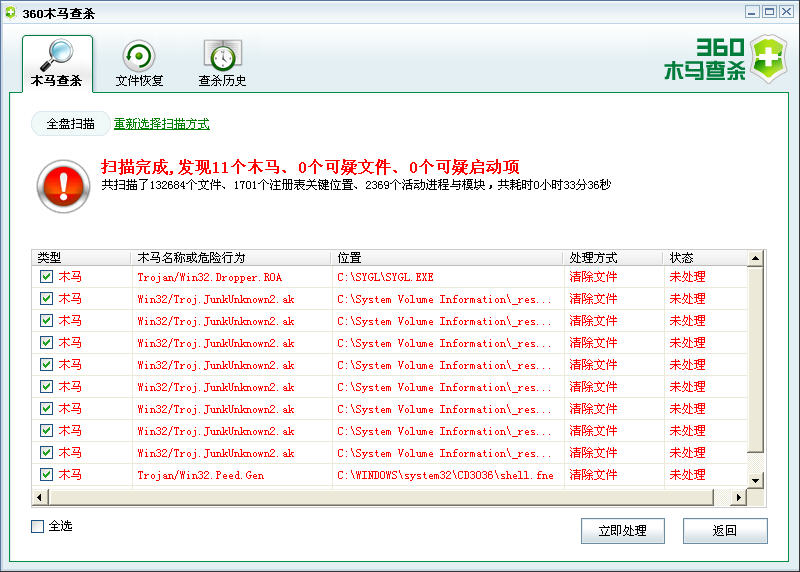The width and height of the screenshot is (800, 572).
Task: Click the 重新选择扫描方式 link
Action: click(161, 124)
